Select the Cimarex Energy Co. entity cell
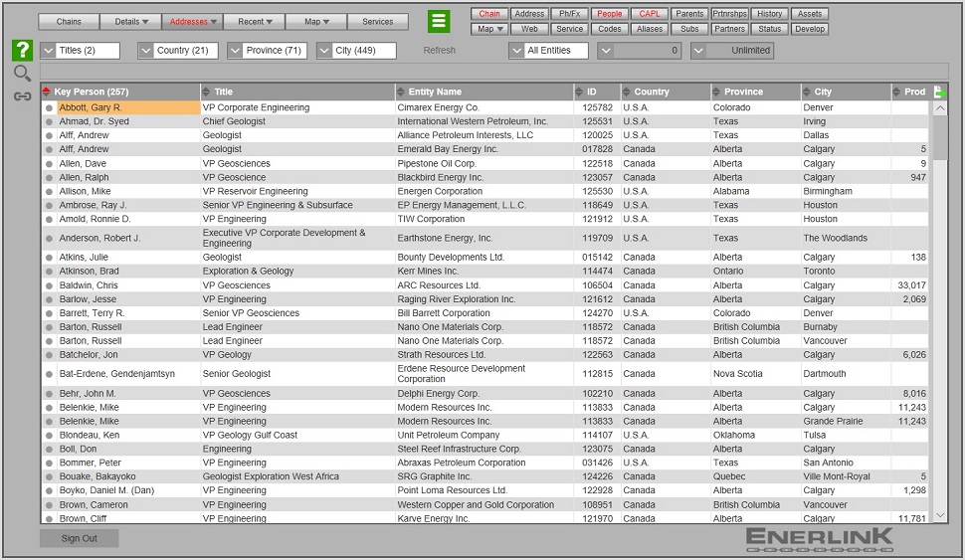Viewport: 965px width, 560px height. tap(484, 107)
